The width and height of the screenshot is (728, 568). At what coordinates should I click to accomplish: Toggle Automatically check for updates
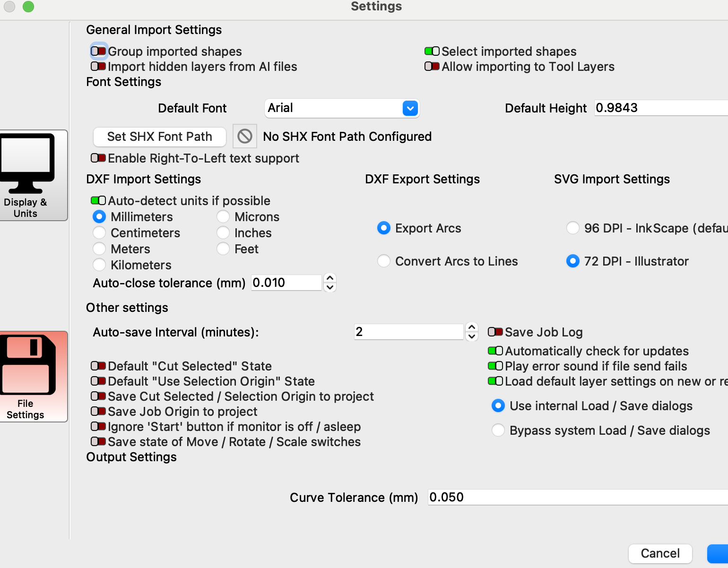pyautogui.click(x=495, y=351)
